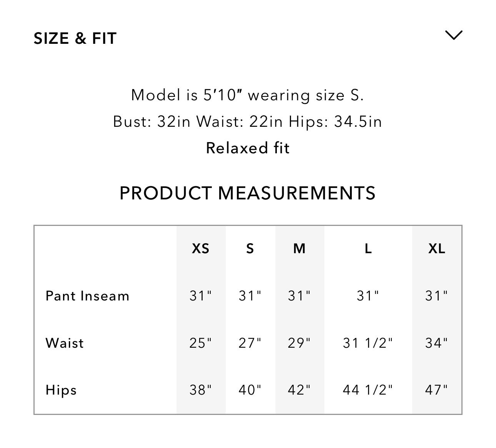This screenshot has height=448, width=496.
Task: Collapse the SIZE & FIT section chevron
Action: pos(455,35)
